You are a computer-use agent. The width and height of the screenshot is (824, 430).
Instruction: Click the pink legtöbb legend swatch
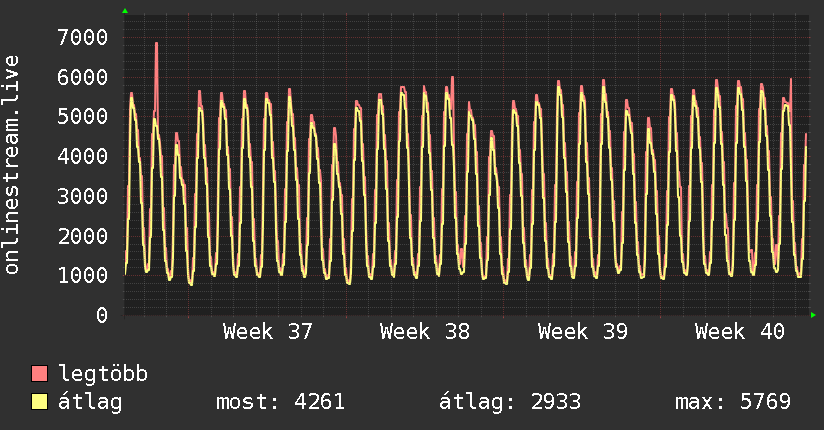(x=39, y=373)
